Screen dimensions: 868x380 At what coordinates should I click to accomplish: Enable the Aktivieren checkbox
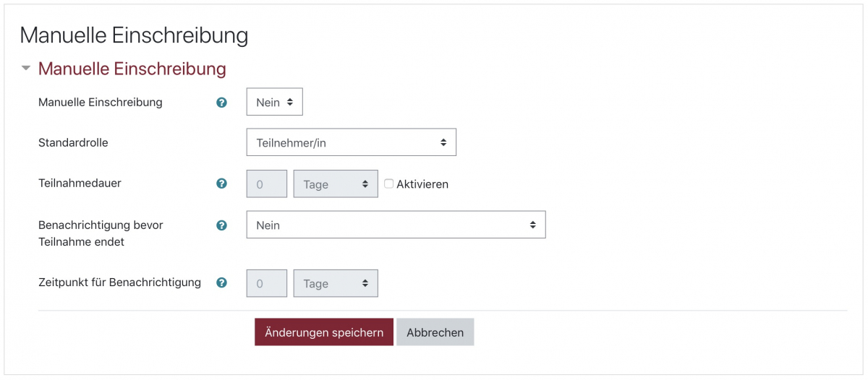[389, 183]
